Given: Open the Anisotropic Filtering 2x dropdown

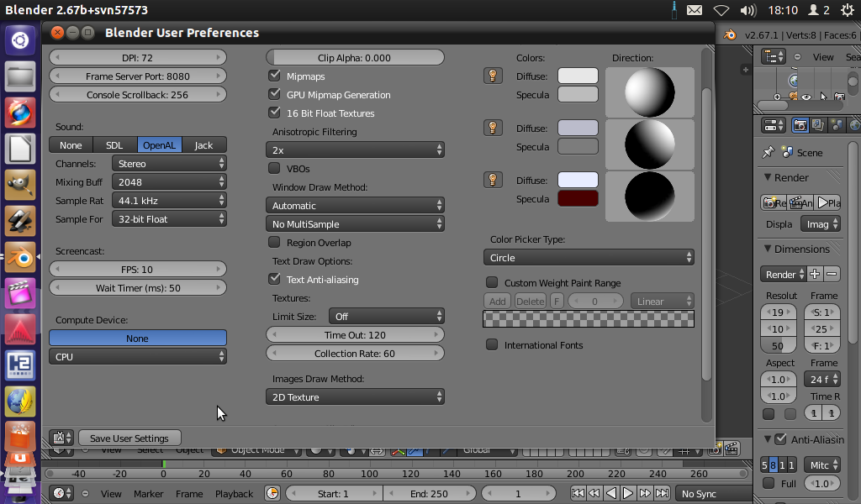Looking at the screenshot, I should point(355,150).
